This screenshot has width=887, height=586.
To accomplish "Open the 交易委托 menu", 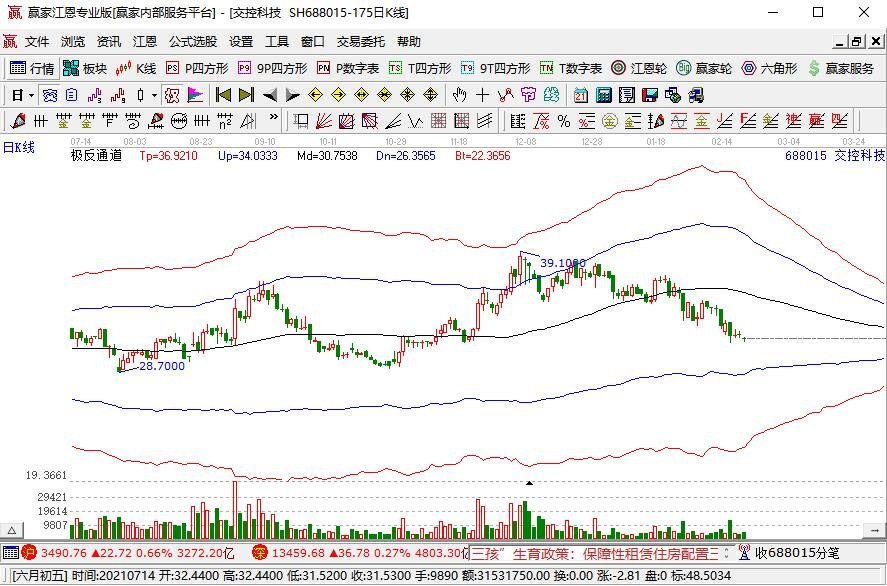I will [x=360, y=41].
